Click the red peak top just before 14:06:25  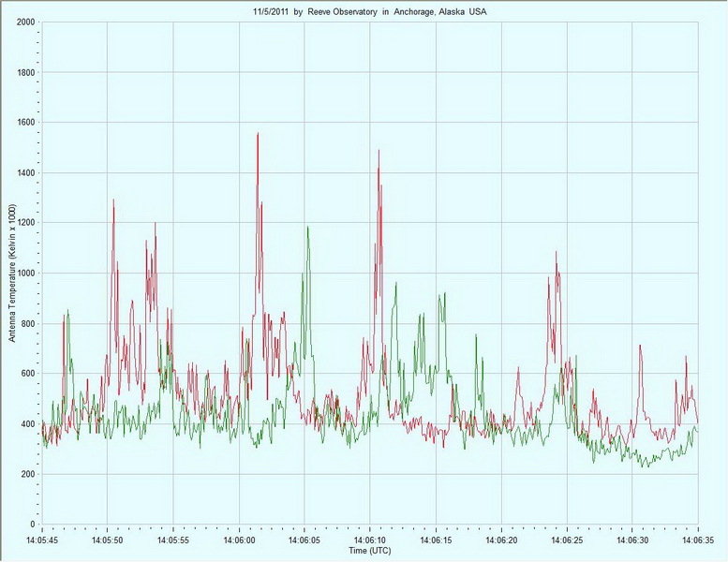(x=556, y=252)
